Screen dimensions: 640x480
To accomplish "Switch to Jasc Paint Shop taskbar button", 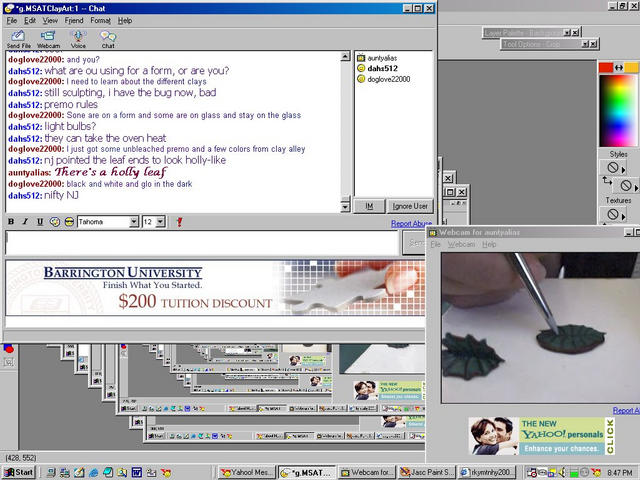I will click(x=427, y=473).
